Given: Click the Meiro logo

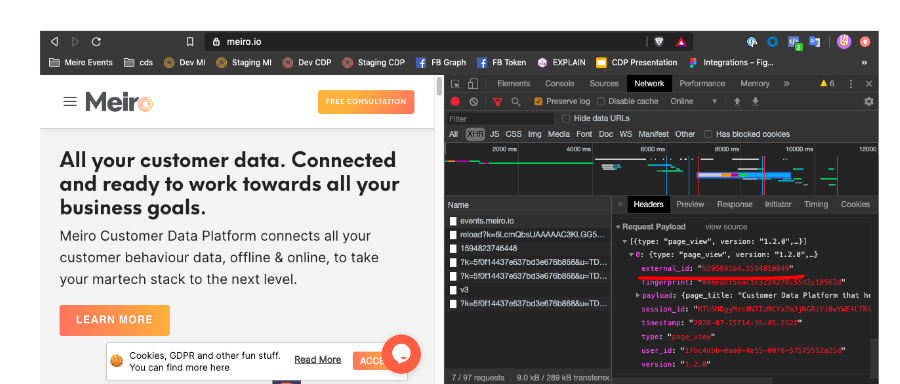Looking at the screenshot, I should pos(119,102).
